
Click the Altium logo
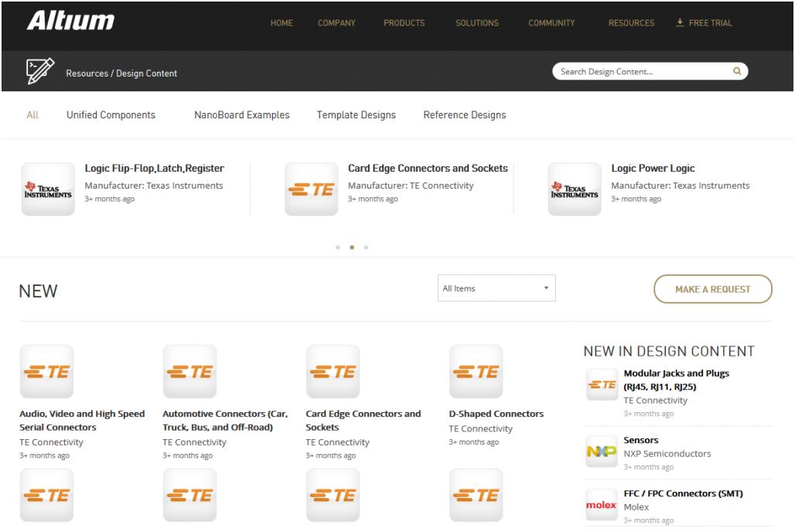[x=70, y=21]
